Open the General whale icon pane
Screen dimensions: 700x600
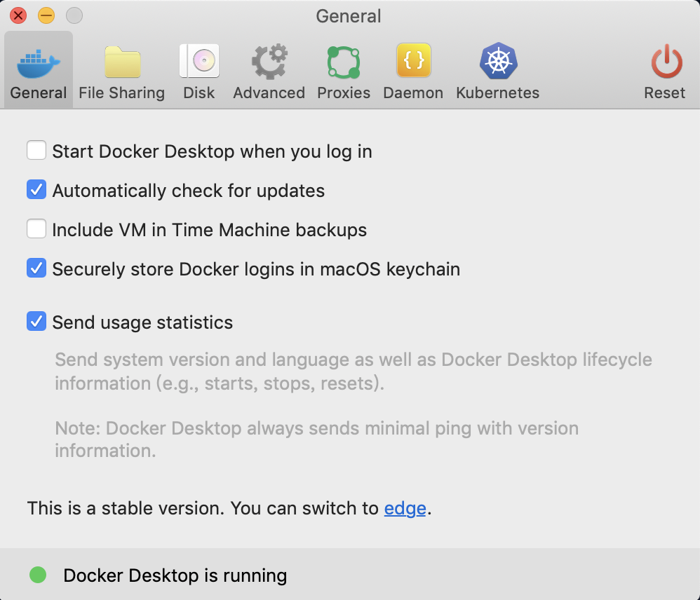click(39, 63)
